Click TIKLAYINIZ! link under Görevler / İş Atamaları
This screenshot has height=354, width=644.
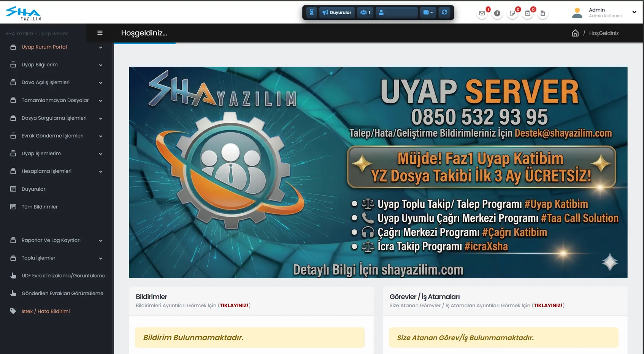[548, 305]
